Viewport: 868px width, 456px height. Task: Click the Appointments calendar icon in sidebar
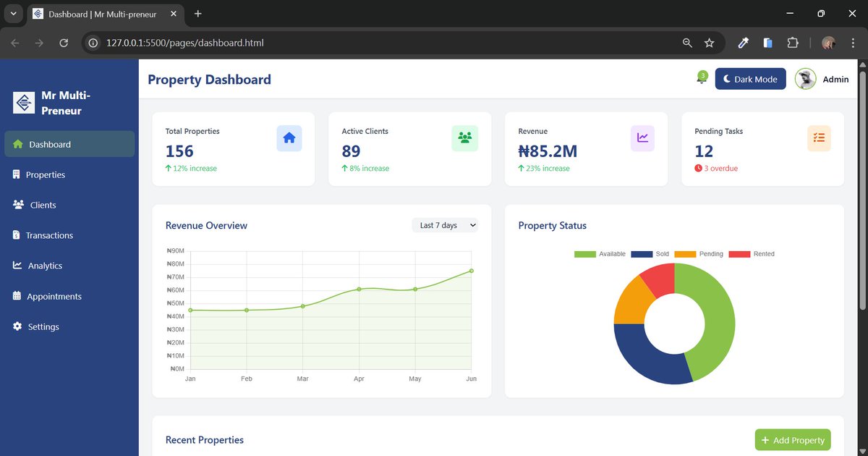coord(17,296)
